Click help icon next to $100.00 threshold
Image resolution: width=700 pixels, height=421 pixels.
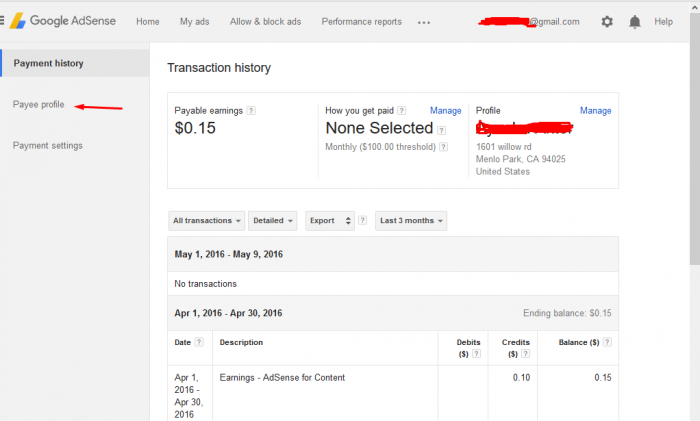pos(441,147)
